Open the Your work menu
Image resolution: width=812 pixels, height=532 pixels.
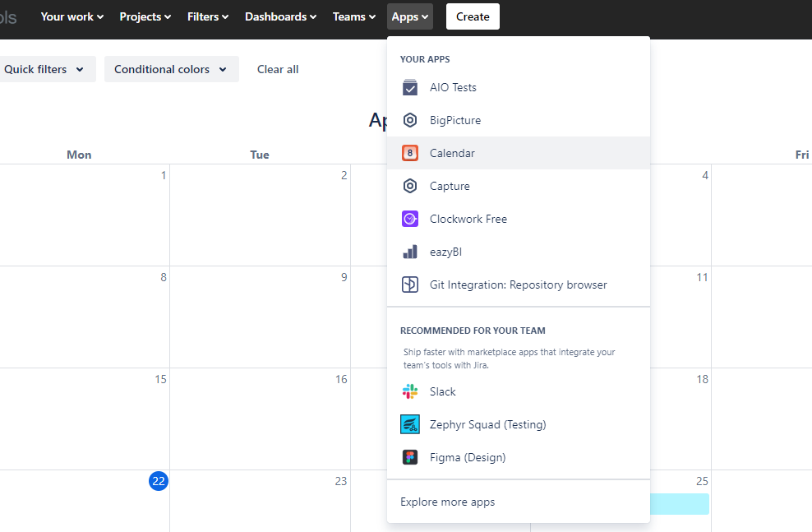click(72, 16)
